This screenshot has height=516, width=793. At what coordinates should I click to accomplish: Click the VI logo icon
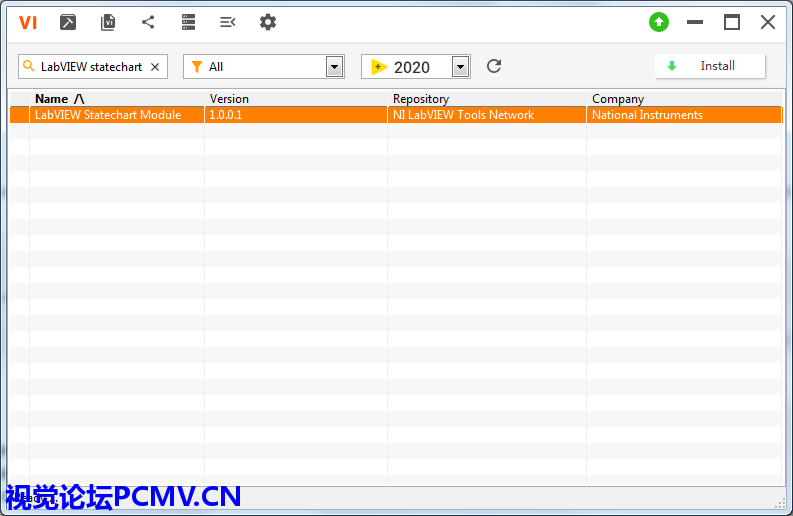pos(28,22)
